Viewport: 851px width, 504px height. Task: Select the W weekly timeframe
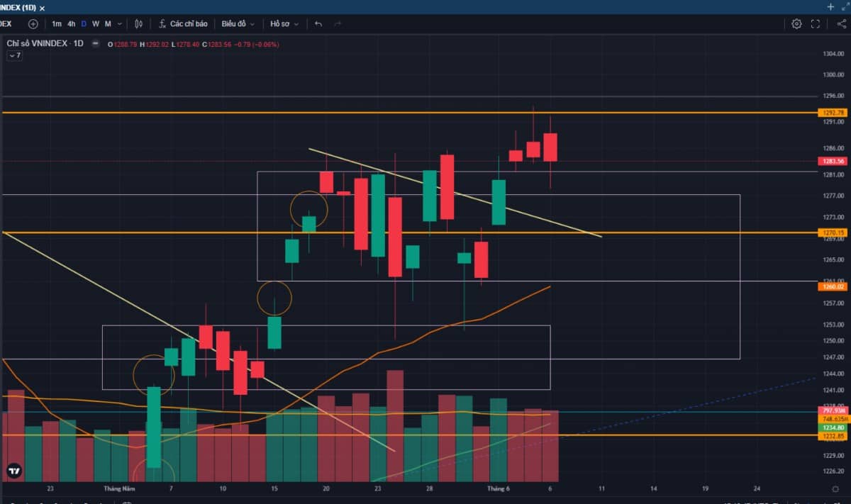coord(96,23)
